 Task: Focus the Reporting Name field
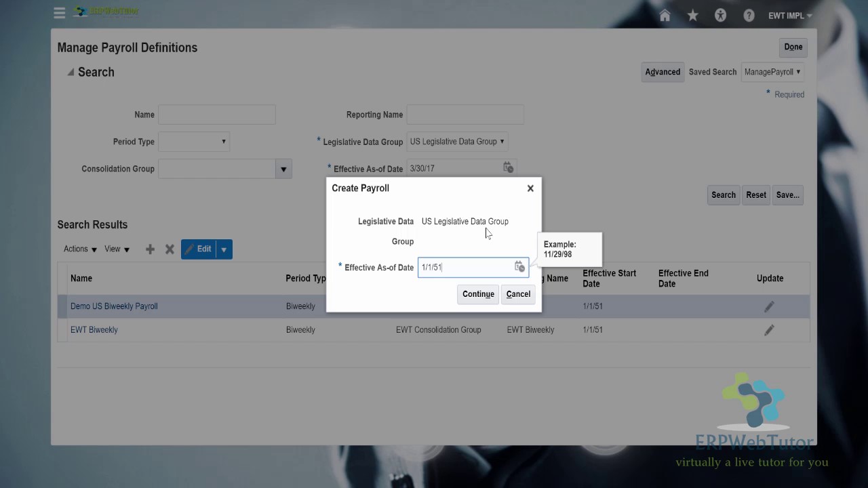tap(465, 115)
